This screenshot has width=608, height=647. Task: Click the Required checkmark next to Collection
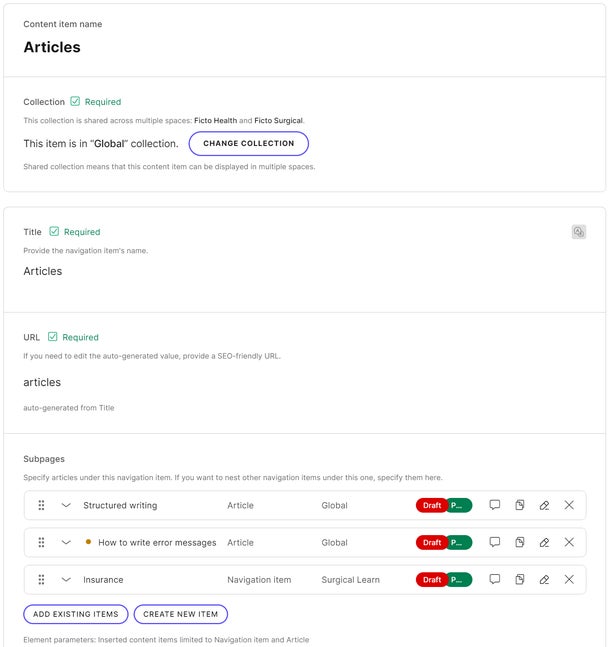(x=75, y=101)
